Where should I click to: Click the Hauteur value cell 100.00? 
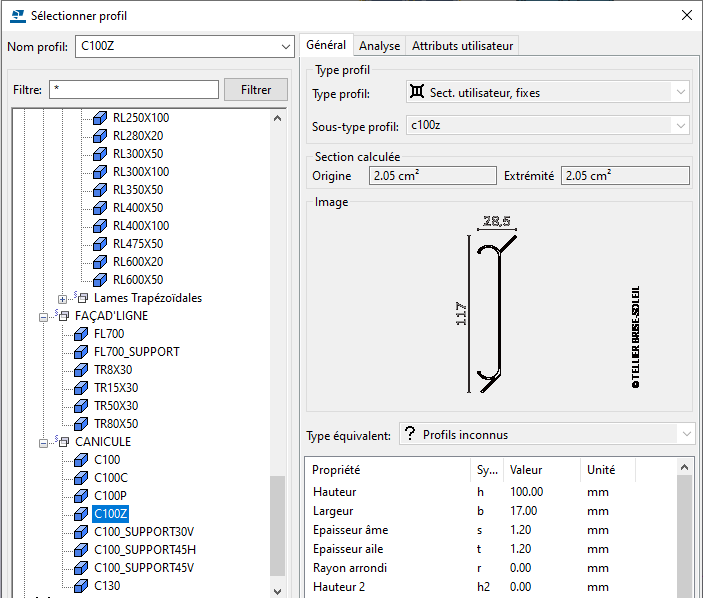point(526,492)
